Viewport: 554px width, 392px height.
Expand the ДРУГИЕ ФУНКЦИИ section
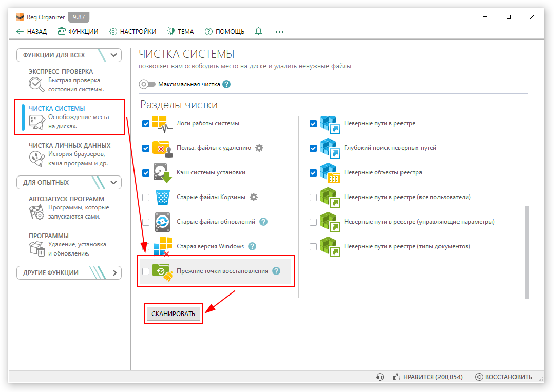(114, 272)
